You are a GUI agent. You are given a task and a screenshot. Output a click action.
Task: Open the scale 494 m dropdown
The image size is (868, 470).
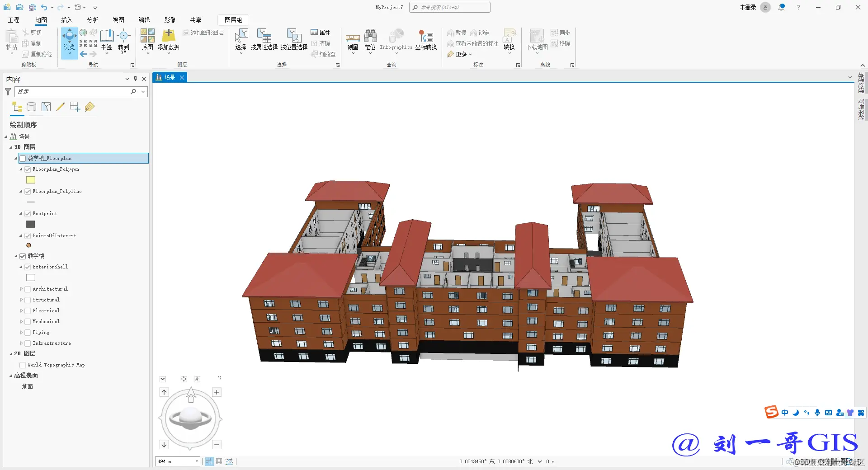coord(197,461)
